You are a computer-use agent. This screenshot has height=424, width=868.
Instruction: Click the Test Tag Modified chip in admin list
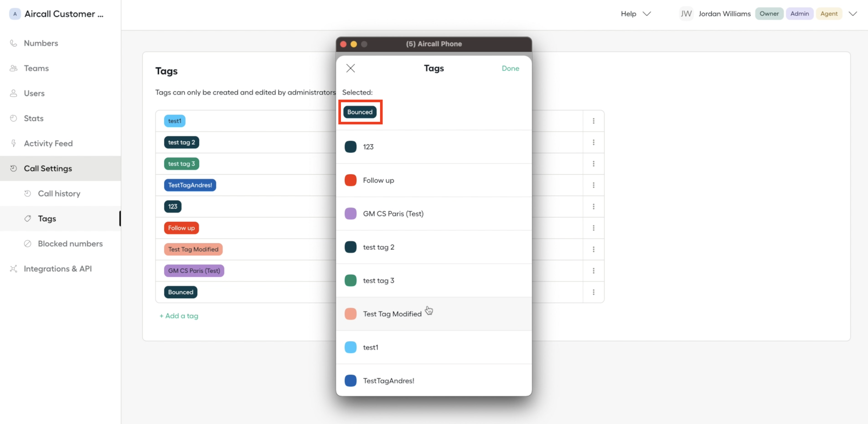tap(193, 249)
